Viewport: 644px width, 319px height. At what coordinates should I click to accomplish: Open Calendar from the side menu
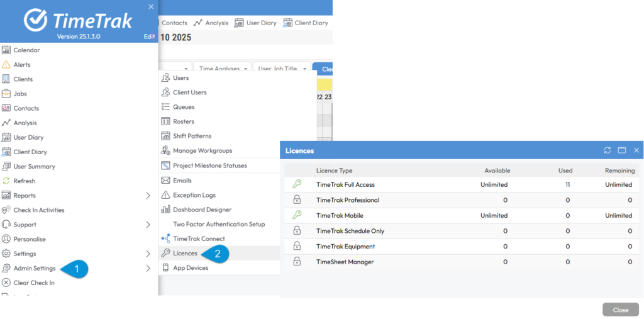(x=26, y=50)
